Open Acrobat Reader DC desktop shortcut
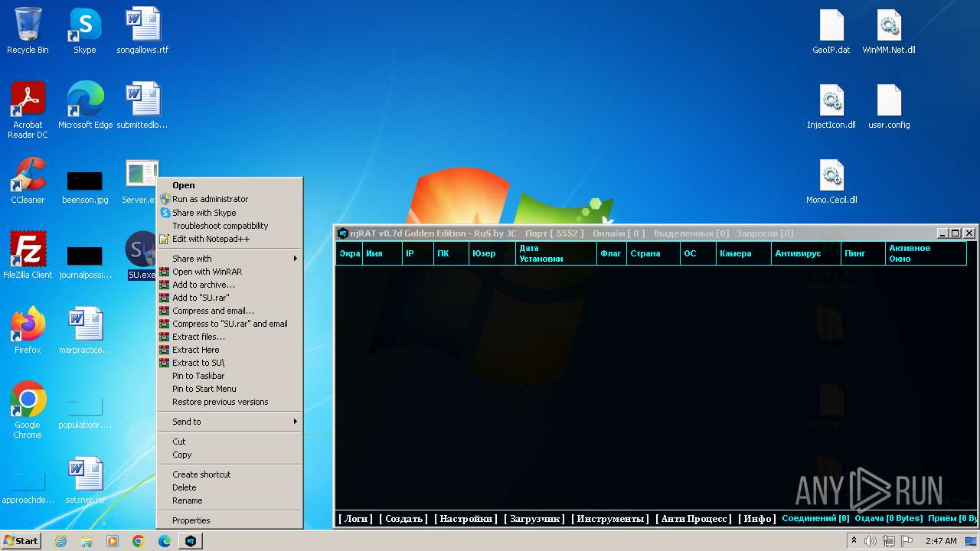The width and height of the screenshot is (980, 551). click(28, 110)
